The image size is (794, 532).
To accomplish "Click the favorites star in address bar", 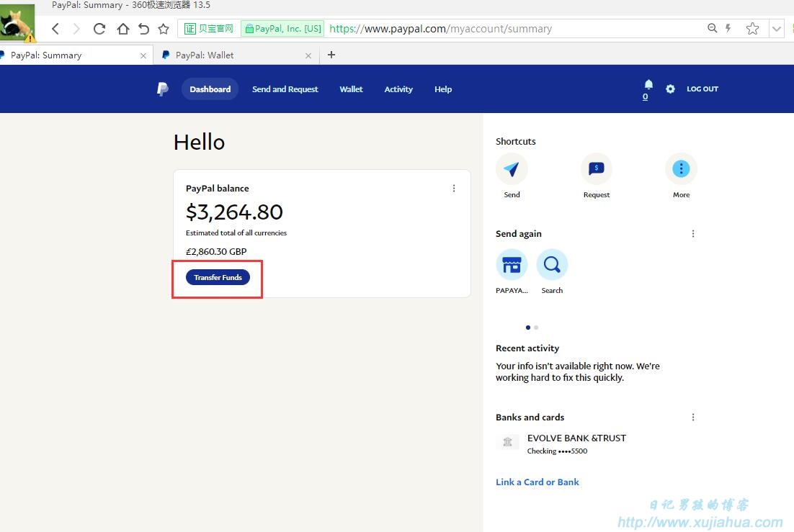I will (x=752, y=28).
